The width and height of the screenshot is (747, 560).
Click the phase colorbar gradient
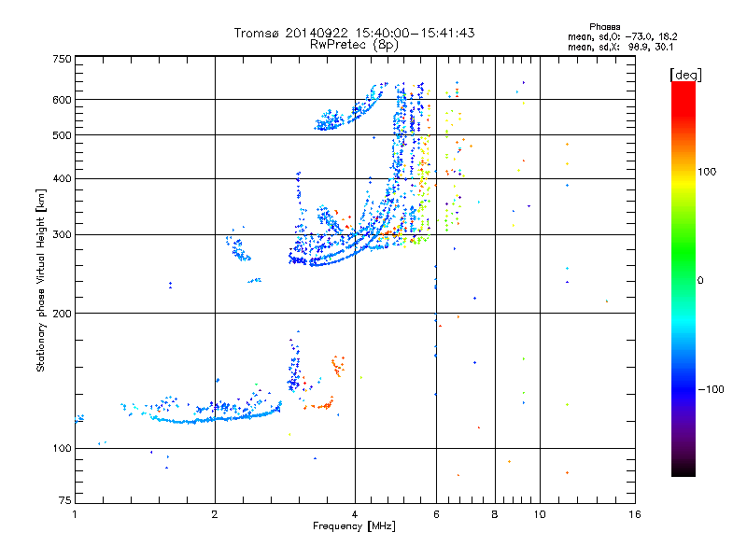[x=684, y=278]
